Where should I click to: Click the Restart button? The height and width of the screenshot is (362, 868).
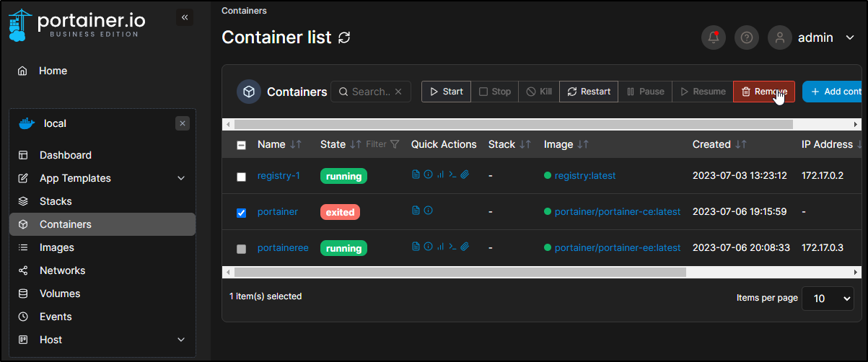pos(589,92)
